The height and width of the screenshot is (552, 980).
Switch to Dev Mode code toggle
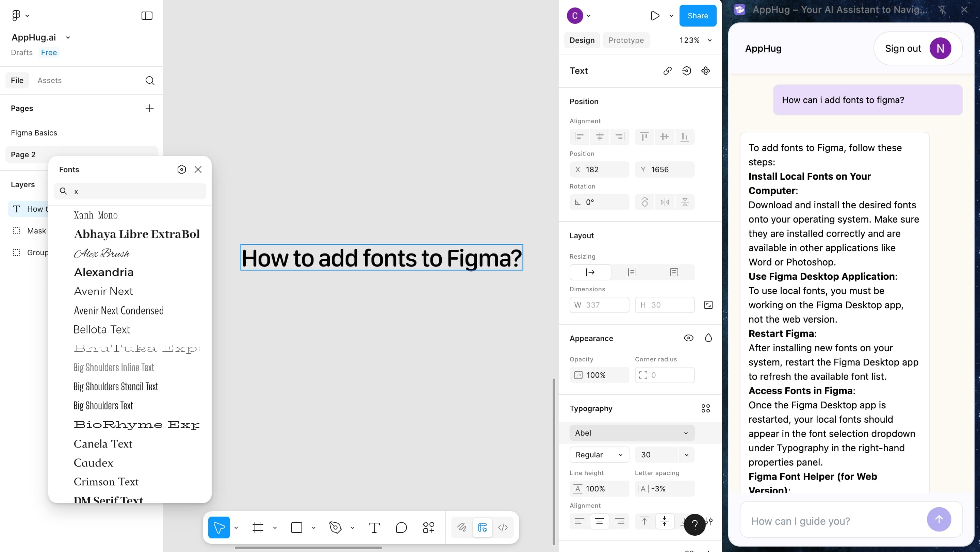coord(503,527)
